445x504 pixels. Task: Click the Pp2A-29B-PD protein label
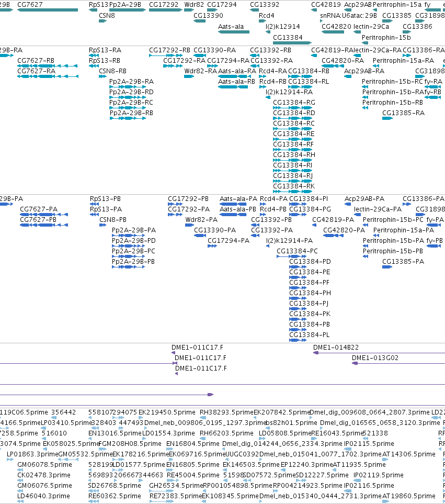coord(133,241)
